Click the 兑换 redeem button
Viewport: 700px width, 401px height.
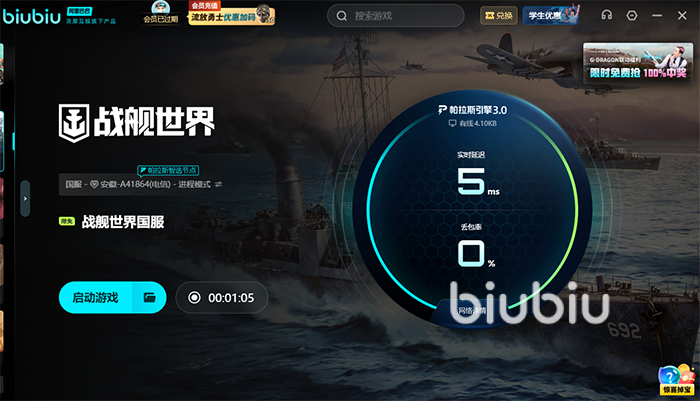click(499, 16)
